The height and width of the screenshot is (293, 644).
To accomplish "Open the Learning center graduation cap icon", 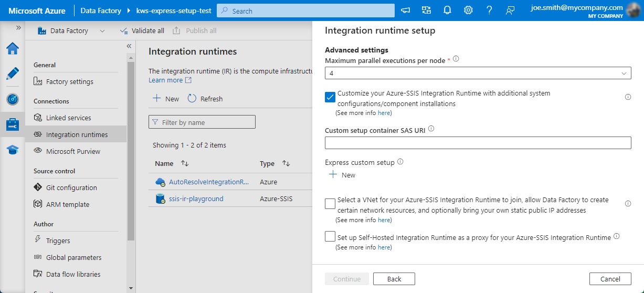I will 13,150.
